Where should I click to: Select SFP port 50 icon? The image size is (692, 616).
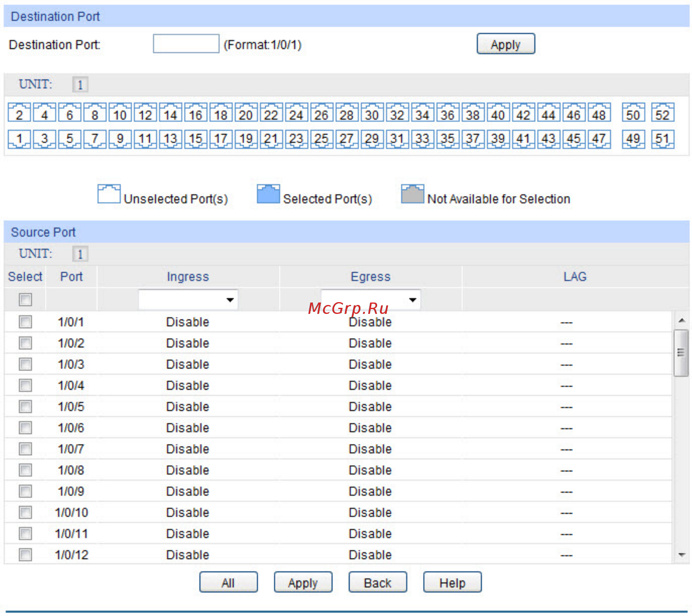pos(633,113)
